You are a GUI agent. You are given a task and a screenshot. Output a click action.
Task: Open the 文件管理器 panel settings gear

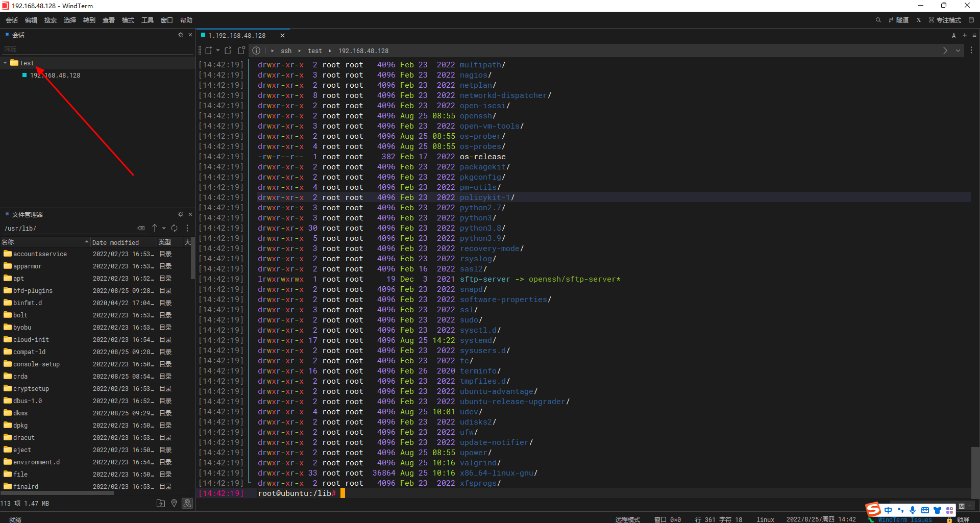pos(180,214)
